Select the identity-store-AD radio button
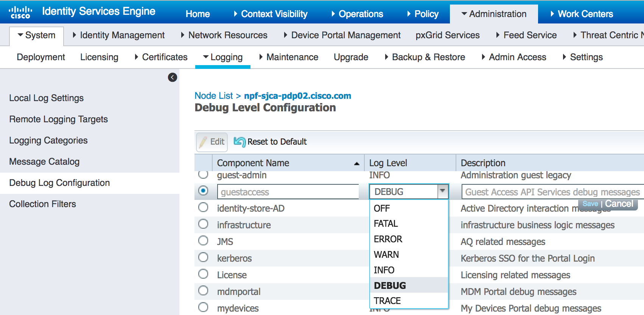Image resolution: width=644 pixels, height=315 pixels. (203, 207)
